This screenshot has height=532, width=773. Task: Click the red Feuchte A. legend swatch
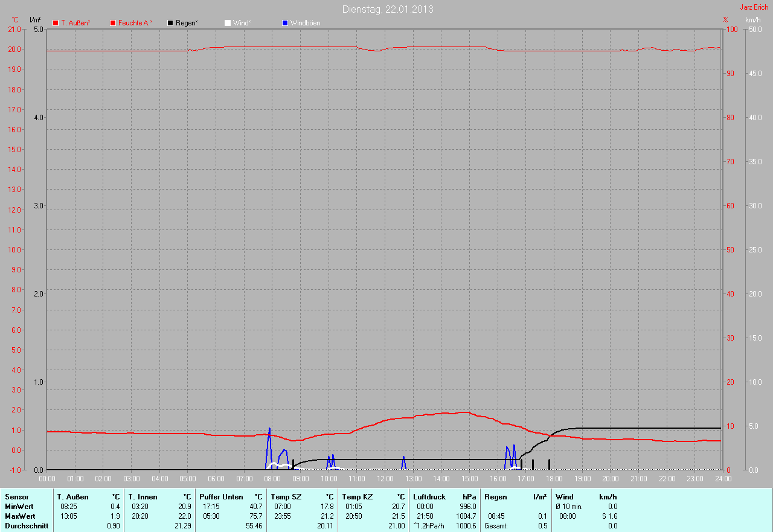click(113, 23)
